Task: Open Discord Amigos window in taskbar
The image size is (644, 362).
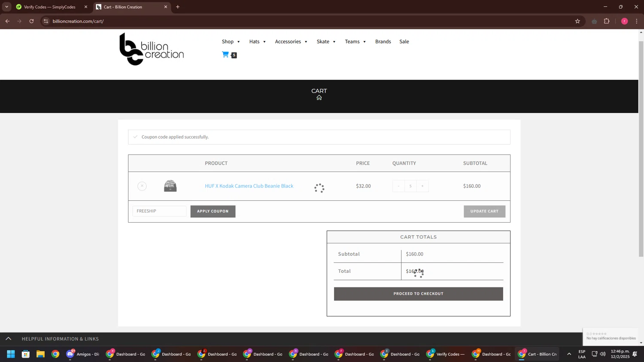Action: [83, 354]
